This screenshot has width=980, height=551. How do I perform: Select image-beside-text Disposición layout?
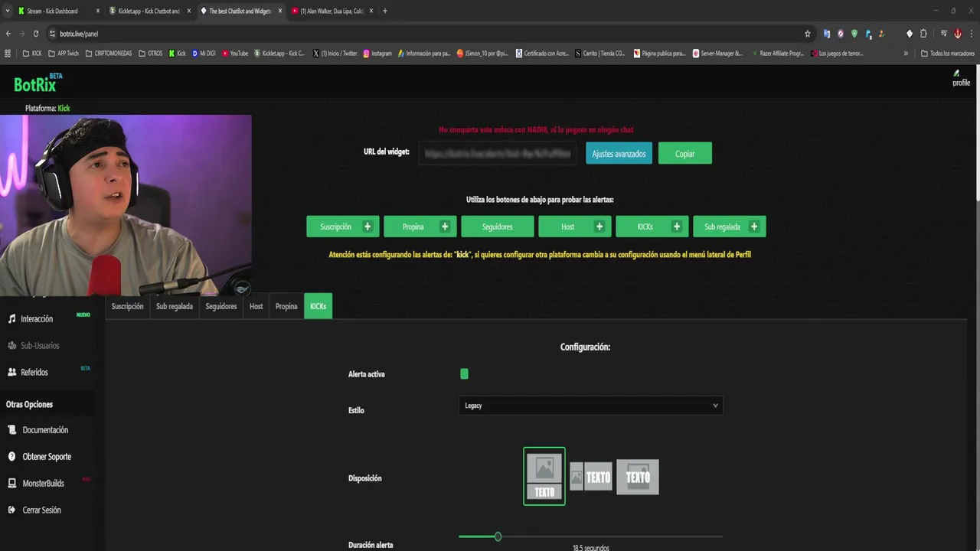coord(591,477)
